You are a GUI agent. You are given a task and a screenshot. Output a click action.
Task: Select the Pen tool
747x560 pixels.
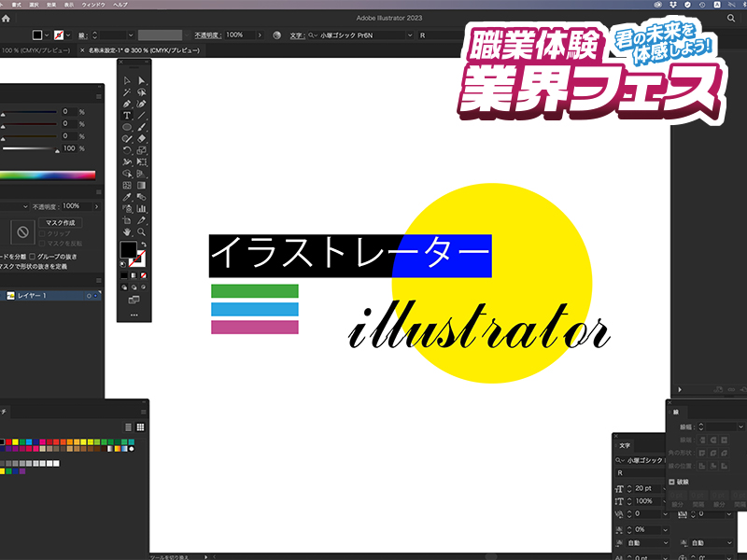(127, 104)
